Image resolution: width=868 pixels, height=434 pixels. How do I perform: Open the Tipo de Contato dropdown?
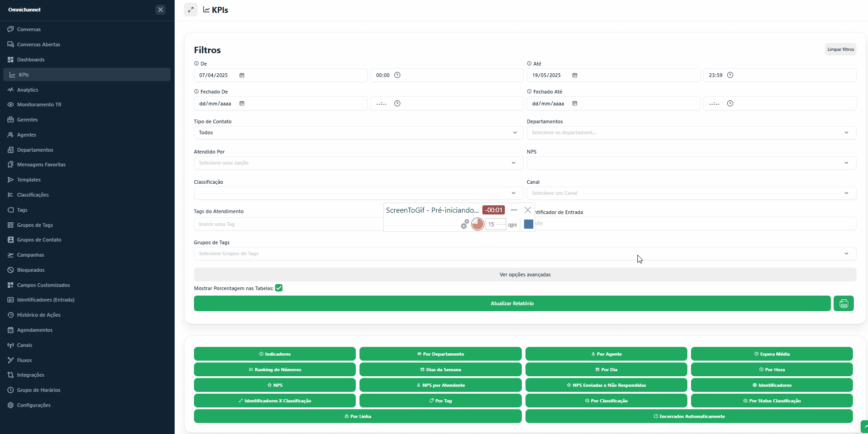(359, 132)
